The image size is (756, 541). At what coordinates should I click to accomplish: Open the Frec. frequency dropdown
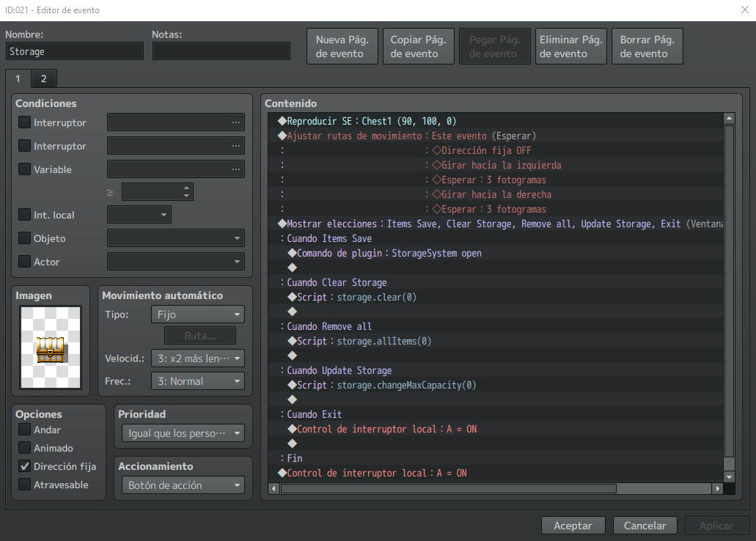(x=198, y=381)
